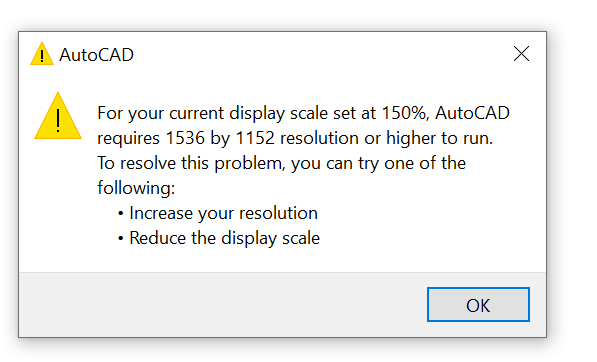This screenshot has width=597, height=362.
Task: Click the large yellow warning triangle icon
Action: pos(58,116)
